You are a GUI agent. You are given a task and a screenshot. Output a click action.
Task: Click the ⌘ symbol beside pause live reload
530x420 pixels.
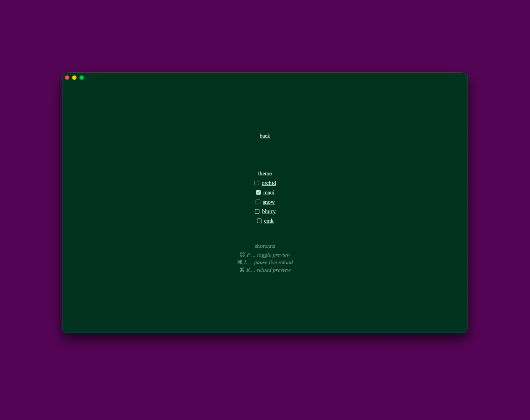(240, 262)
